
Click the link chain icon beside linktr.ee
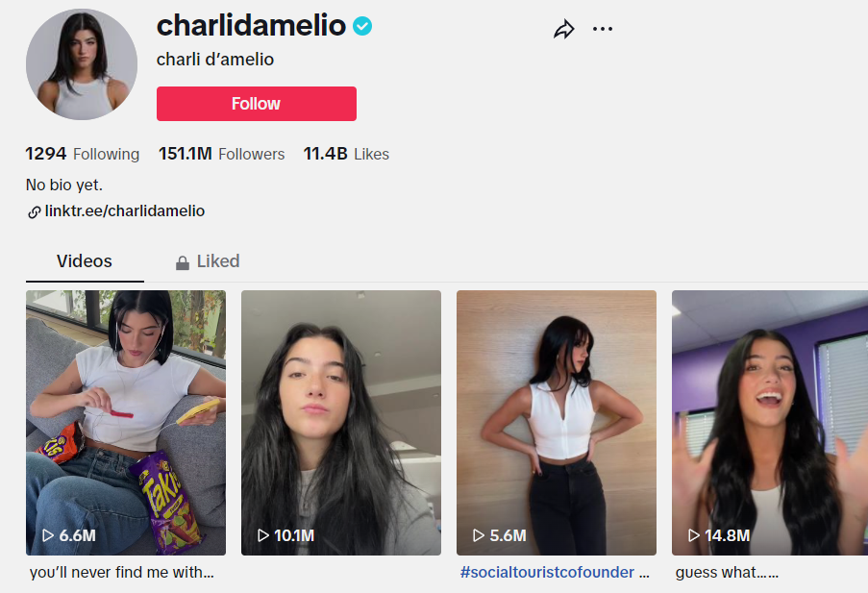coord(35,212)
